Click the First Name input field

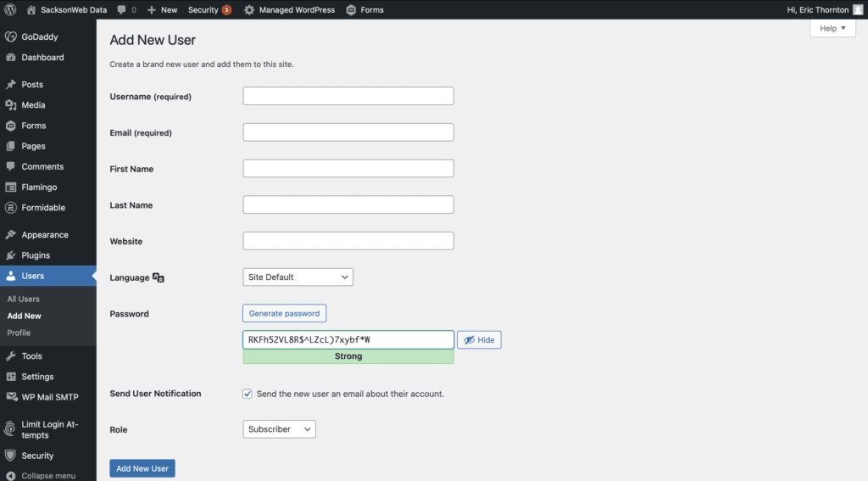click(348, 169)
